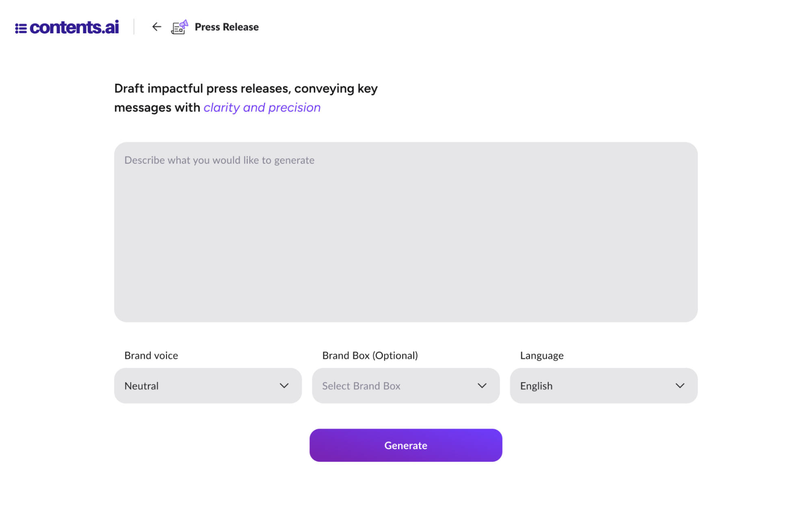
Task: Click the Select Brand Box placeholder
Action: coord(361,385)
